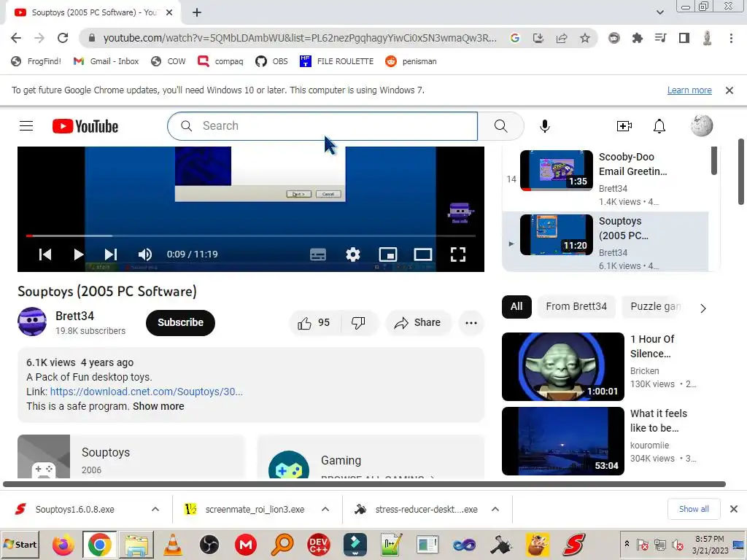Click into the YouTube search field

click(x=322, y=126)
